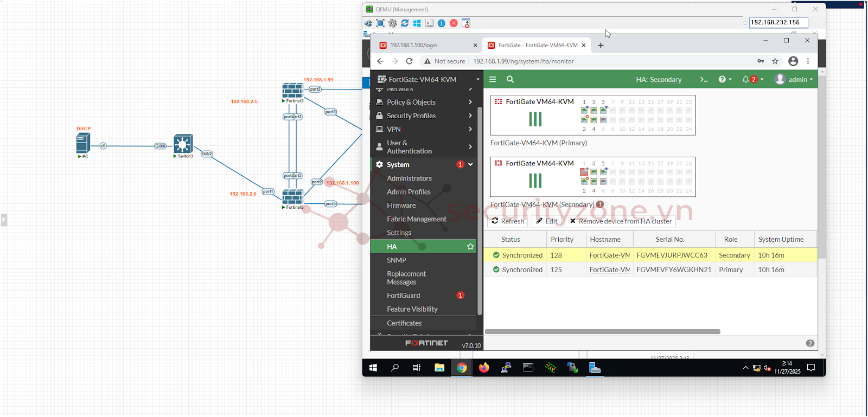This screenshot has width=868, height=417.
Task: Open Firefox from the Windows taskbar
Action: 484,368
